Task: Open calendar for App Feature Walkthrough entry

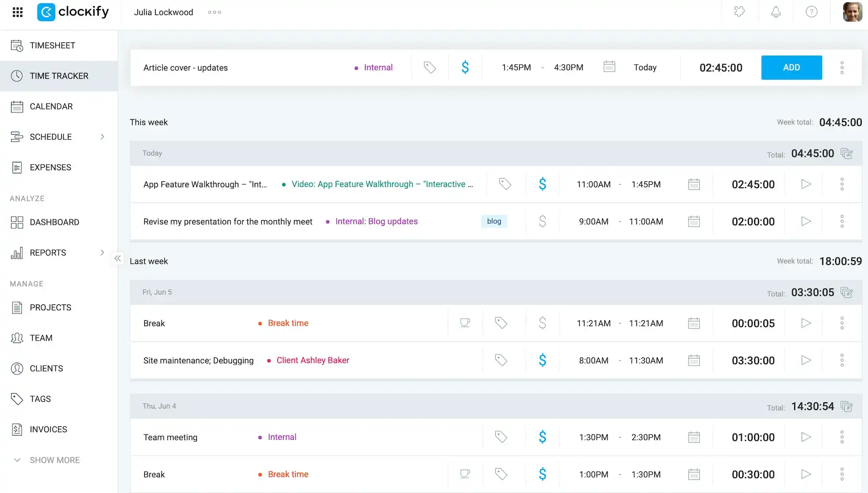Action: (694, 184)
